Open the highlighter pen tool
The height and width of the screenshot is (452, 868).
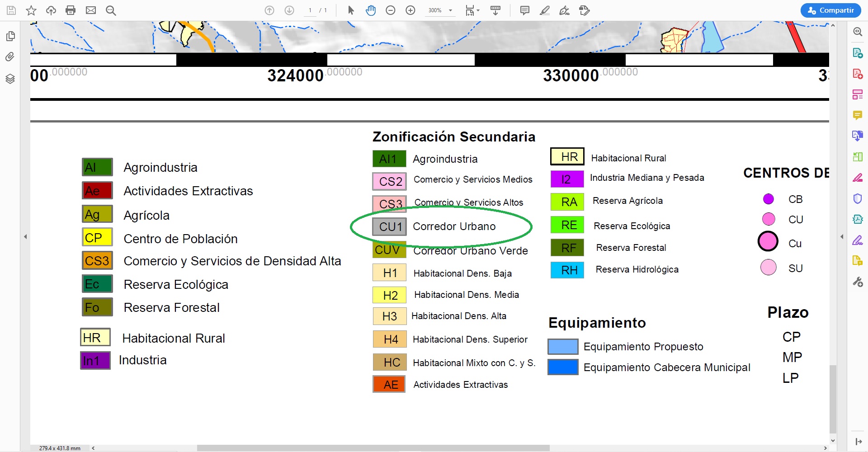[x=545, y=10]
